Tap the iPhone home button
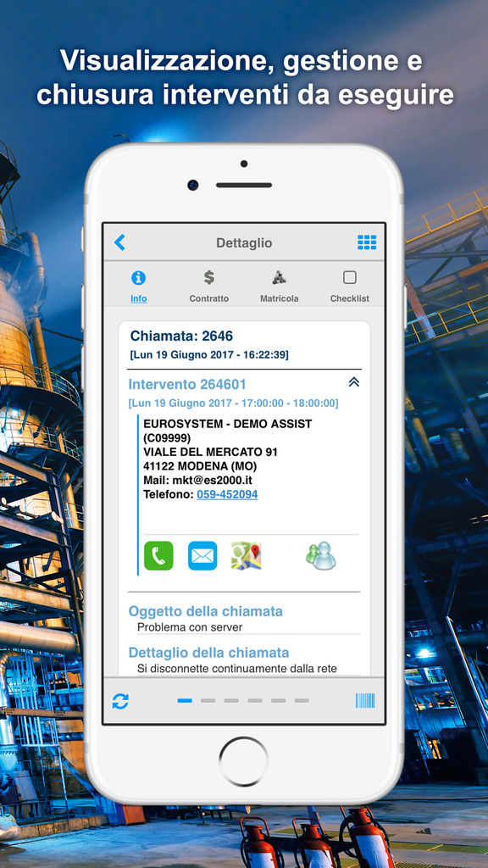Screen dimensions: 488x868 pyautogui.click(x=243, y=761)
